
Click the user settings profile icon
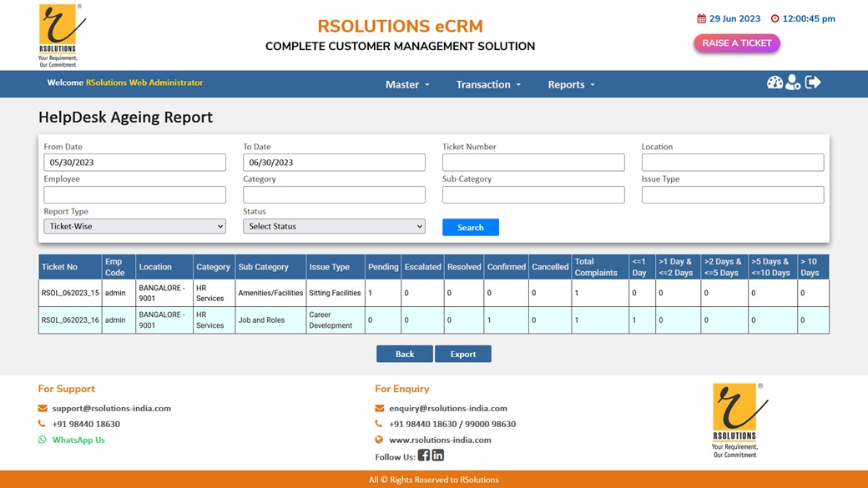pos(793,83)
